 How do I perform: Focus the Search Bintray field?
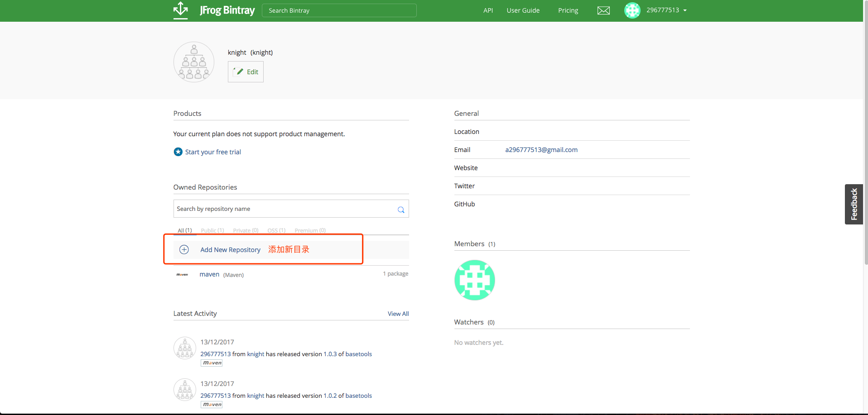pos(339,10)
